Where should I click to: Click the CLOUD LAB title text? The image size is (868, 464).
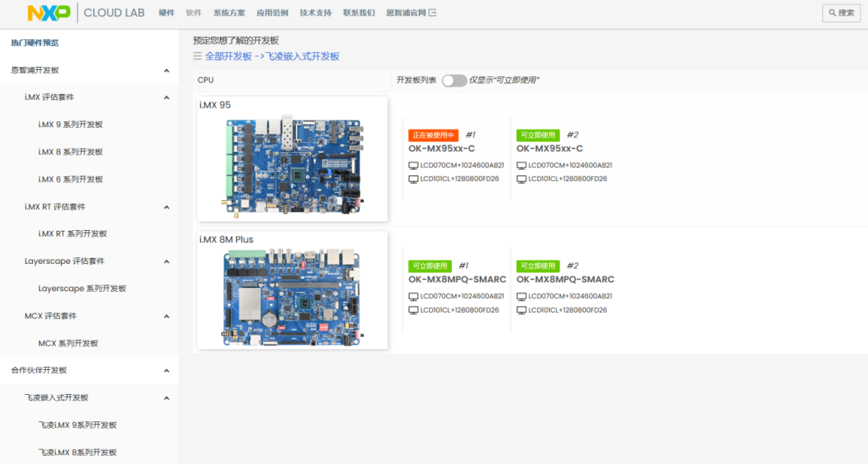pyautogui.click(x=114, y=13)
